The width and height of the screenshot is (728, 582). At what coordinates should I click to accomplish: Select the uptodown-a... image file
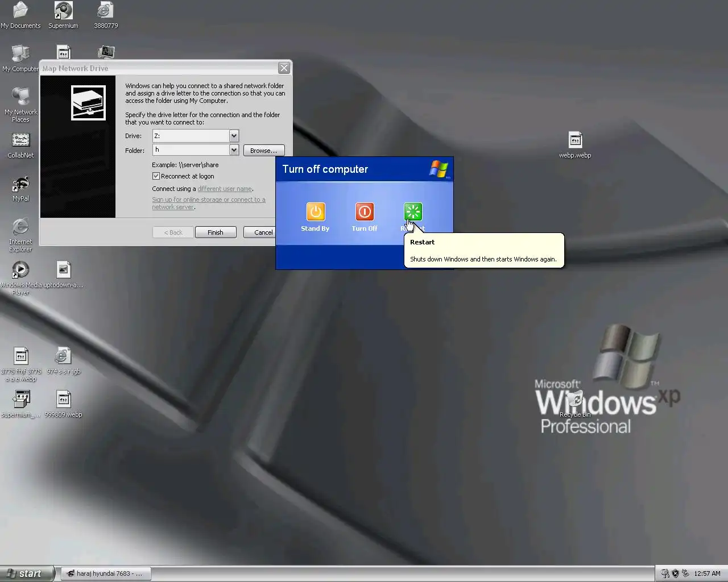63,275
